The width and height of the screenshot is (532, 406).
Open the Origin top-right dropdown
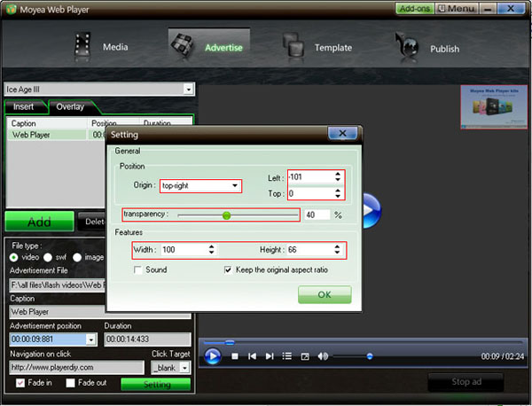[200, 186]
